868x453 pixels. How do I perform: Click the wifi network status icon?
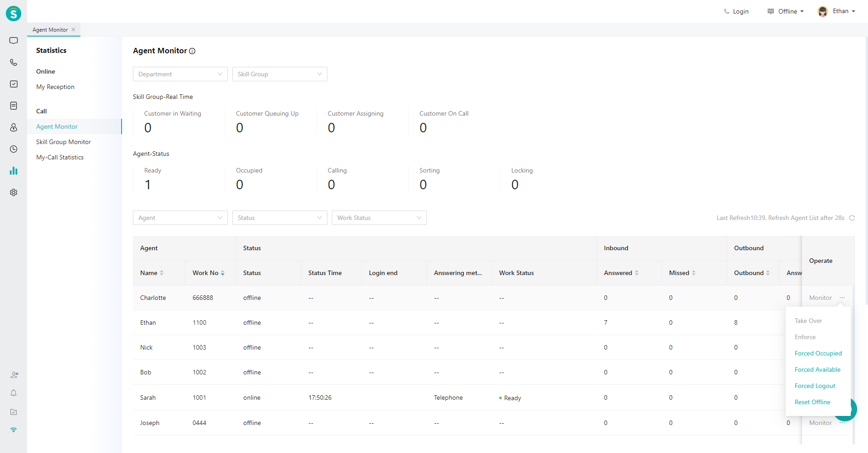pos(14,430)
